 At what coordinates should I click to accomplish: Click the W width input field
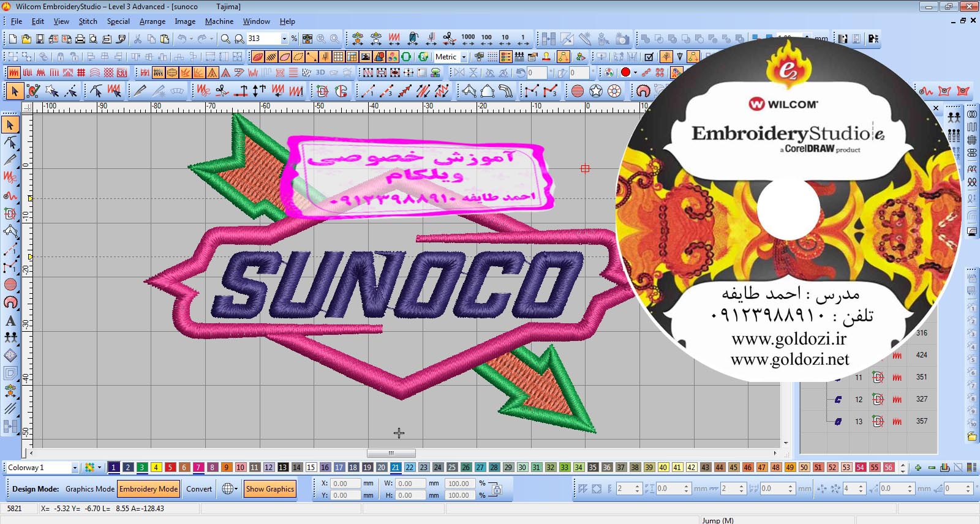411,484
